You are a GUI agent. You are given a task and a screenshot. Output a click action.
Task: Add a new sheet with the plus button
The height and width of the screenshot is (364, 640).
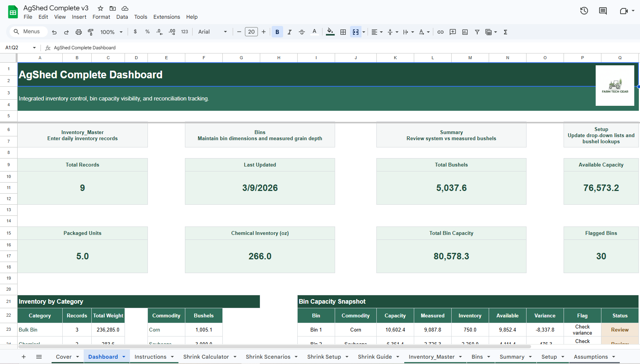click(24, 356)
